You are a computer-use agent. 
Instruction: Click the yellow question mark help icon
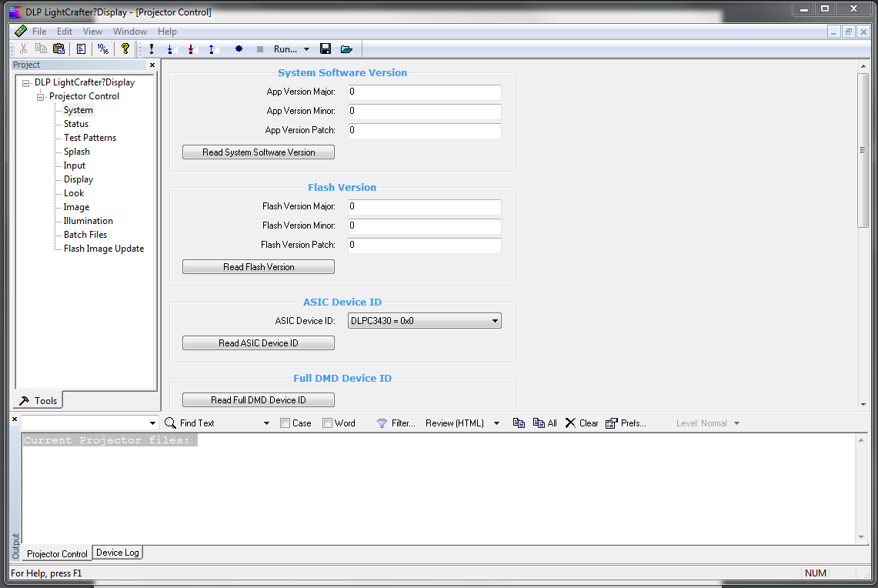[x=125, y=49]
